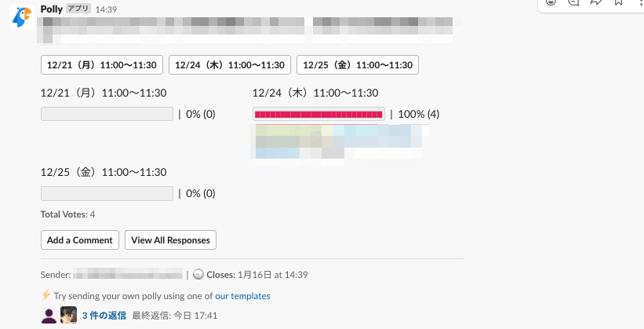Click the lightning bolt icon
Screen dimensions: 644x329
[45, 296]
